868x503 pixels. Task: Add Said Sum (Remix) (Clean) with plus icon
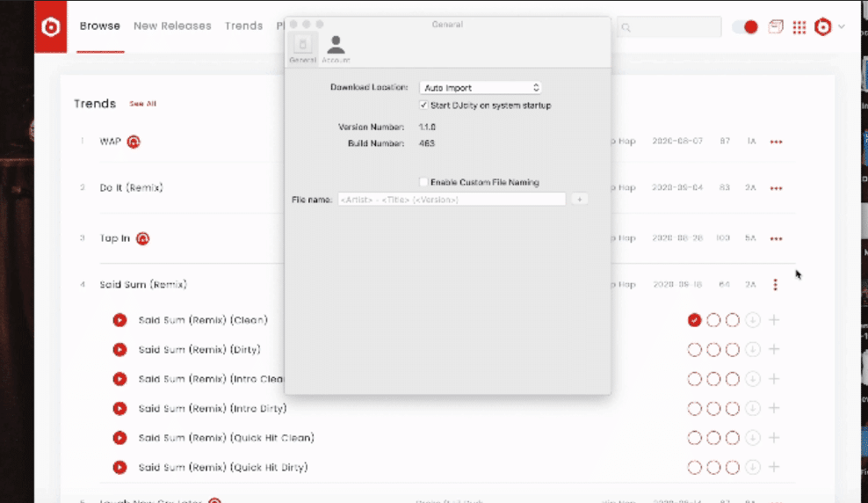click(x=774, y=320)
